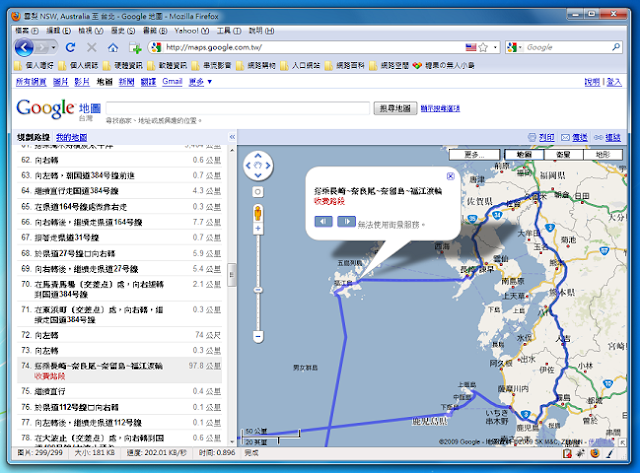Click the 圖片 link in Google bar
Viewport: 640px width, 473px height.
(60, 82)
